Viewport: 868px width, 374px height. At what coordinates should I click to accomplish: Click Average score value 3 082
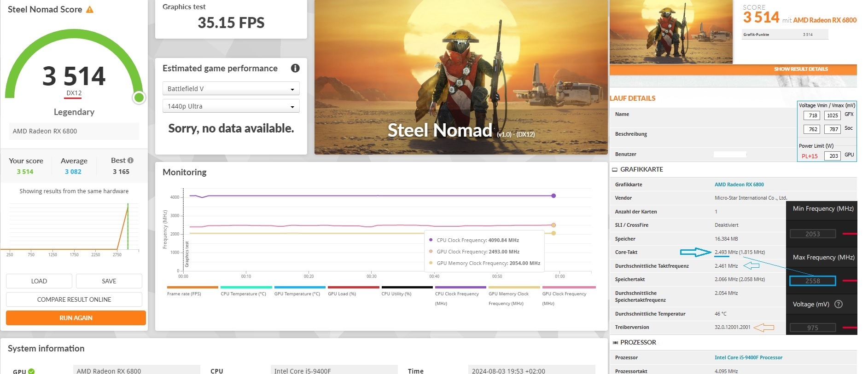coord(73,172)
